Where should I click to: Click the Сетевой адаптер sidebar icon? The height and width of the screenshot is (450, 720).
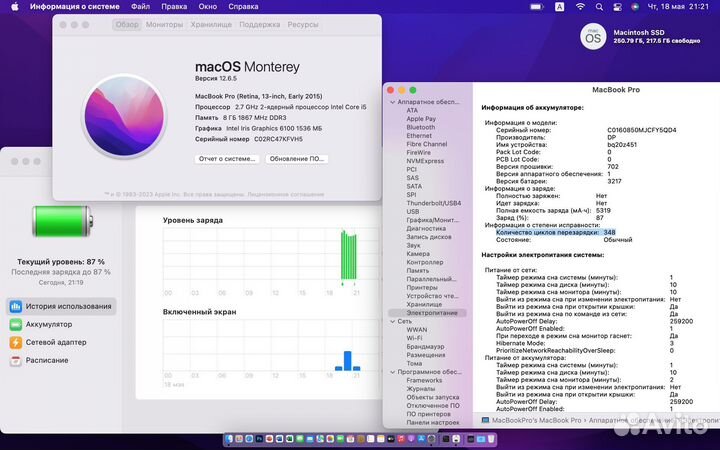16,342
